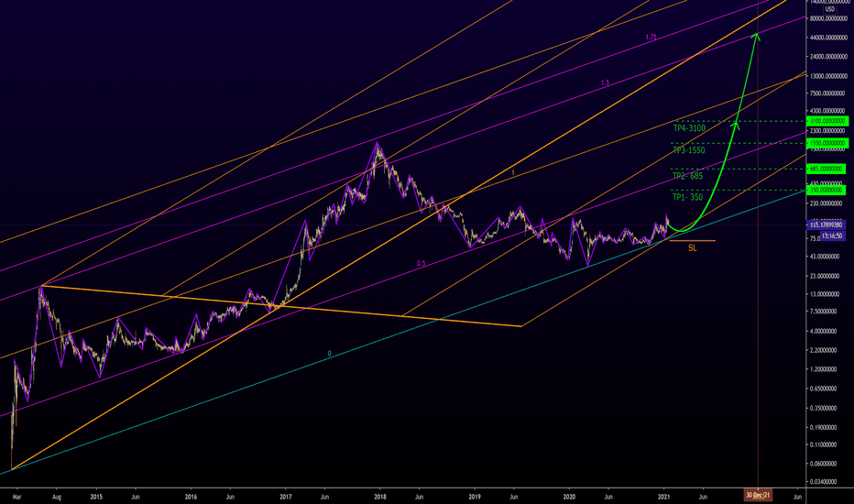Click the green 3100.00000000 price tag
Screen dimensions: 854x504
coord(827,121)
